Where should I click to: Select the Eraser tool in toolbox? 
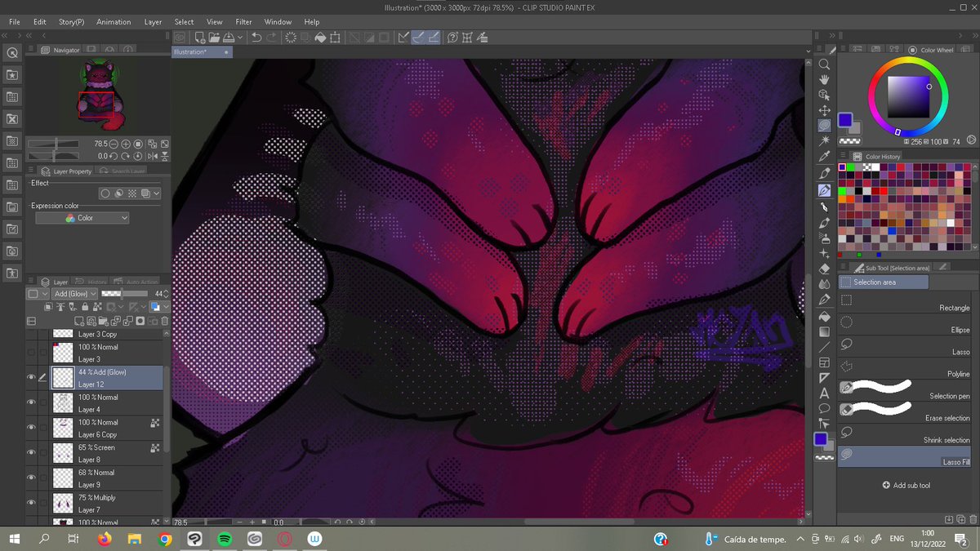pos(825,269)
